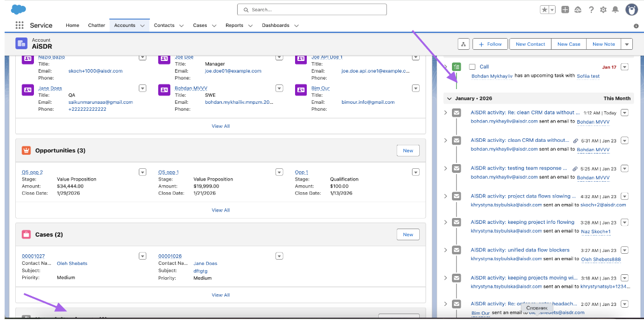
Task: Click email icon for keeping projects moving
Action: pos(456,278)
